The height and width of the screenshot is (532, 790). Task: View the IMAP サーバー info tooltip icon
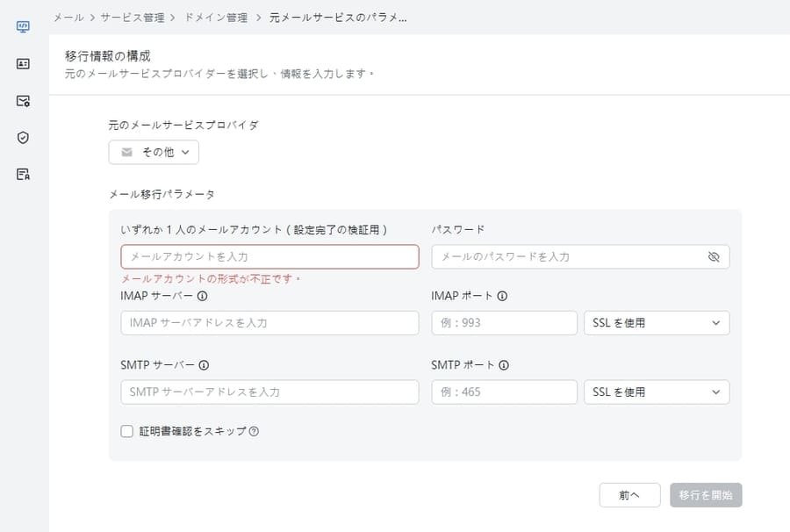tap(204, 296)
